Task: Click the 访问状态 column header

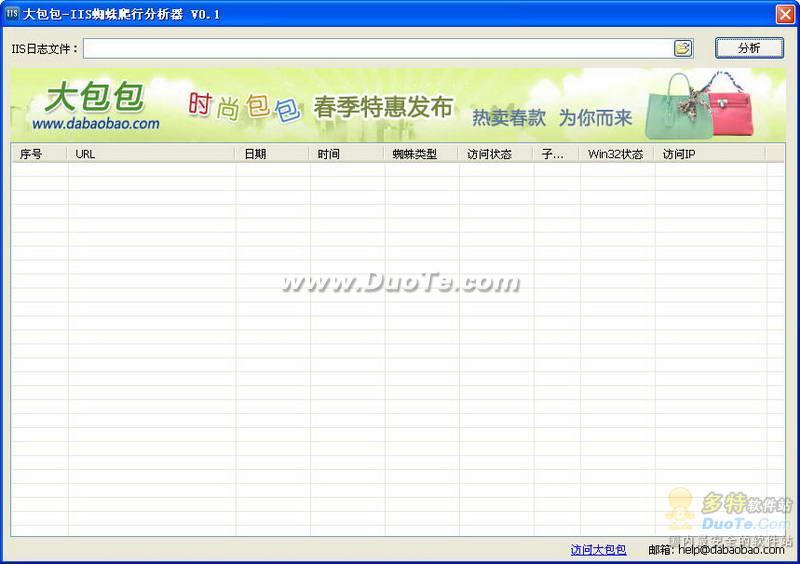Action: 496,154
